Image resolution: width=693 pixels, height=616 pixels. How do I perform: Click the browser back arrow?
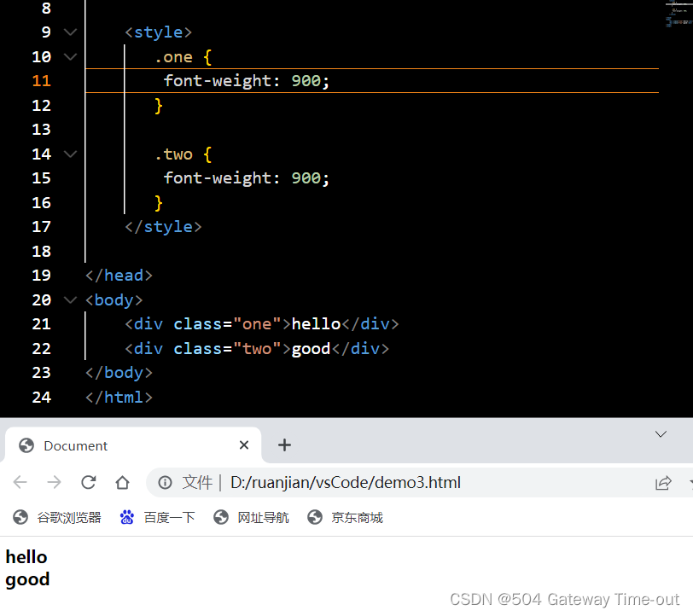pos(20,482)
